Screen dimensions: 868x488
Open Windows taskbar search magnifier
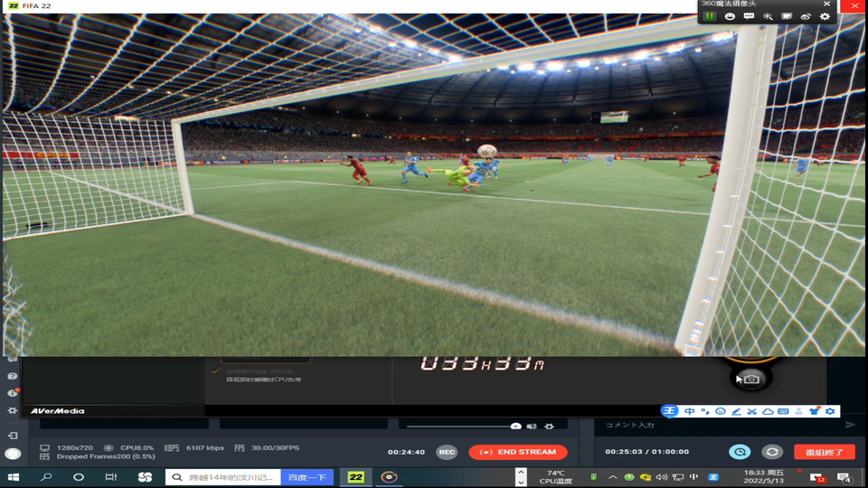(46, 477)
